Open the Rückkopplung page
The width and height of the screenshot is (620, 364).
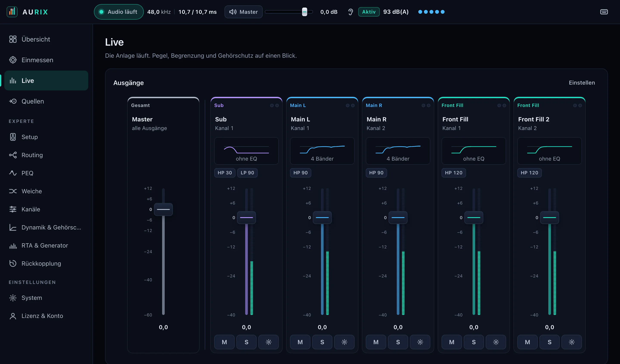tap(46, 263)
